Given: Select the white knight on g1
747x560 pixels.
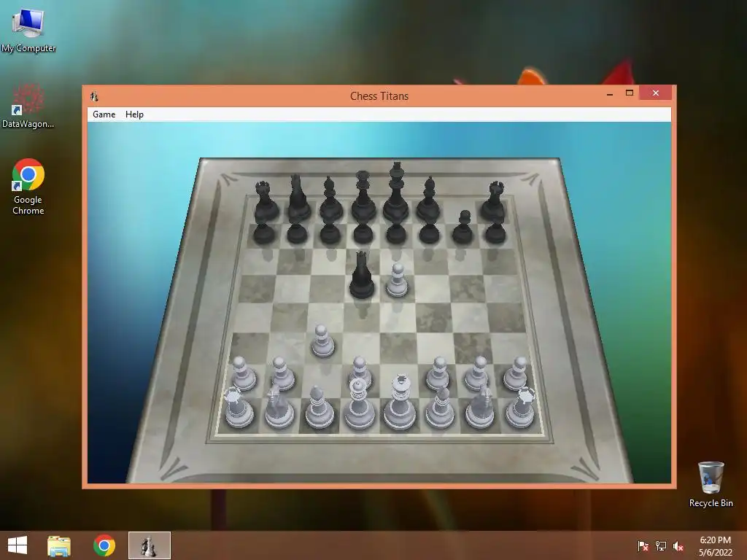Looking at the screenshot, I should tap(481, 407).
